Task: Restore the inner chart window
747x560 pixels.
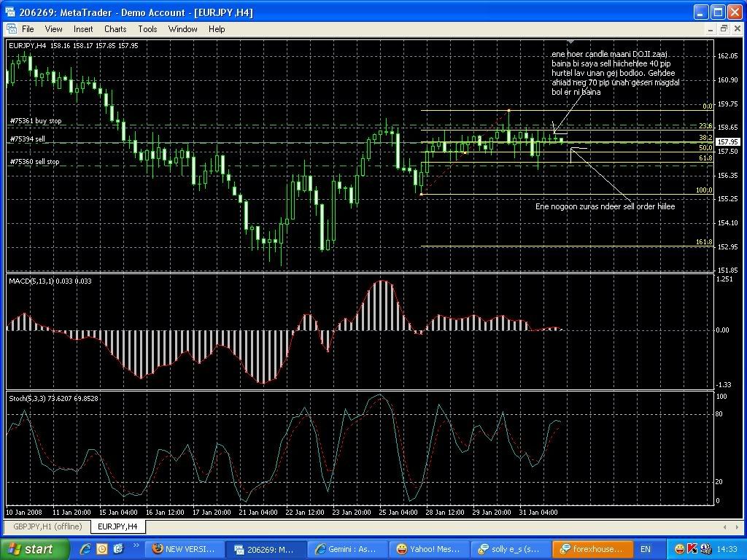Action: (x=724, y=29)
